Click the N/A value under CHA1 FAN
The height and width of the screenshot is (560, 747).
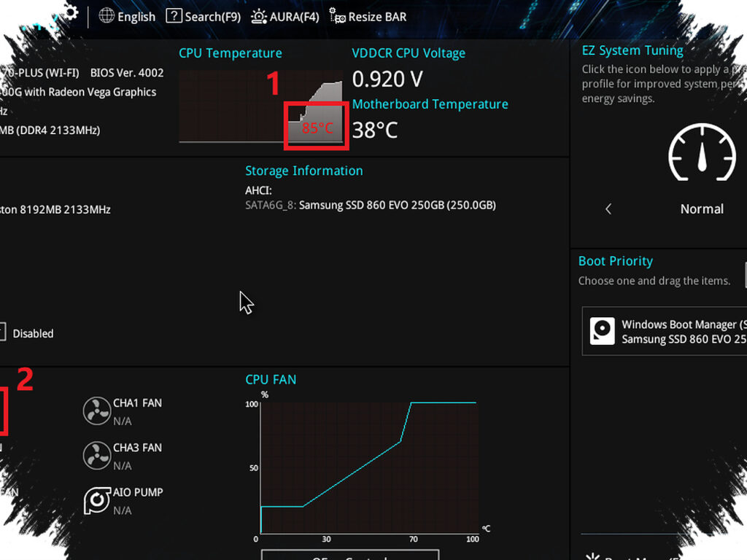(123, 421)
